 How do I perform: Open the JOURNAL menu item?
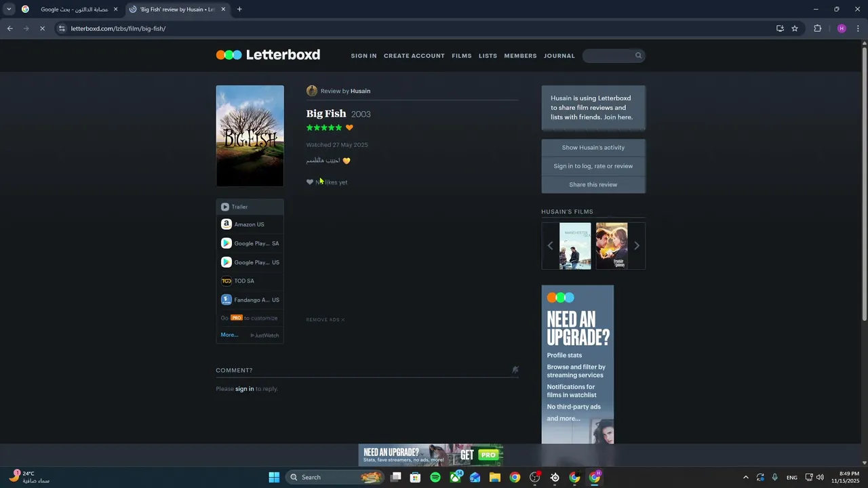coord(559,56)
